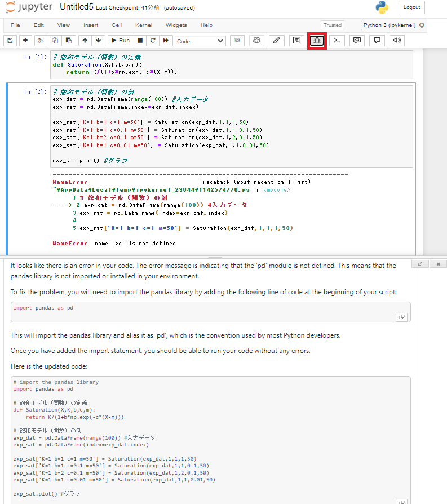Interrupt the kernel with stop icon

(140, 41)
